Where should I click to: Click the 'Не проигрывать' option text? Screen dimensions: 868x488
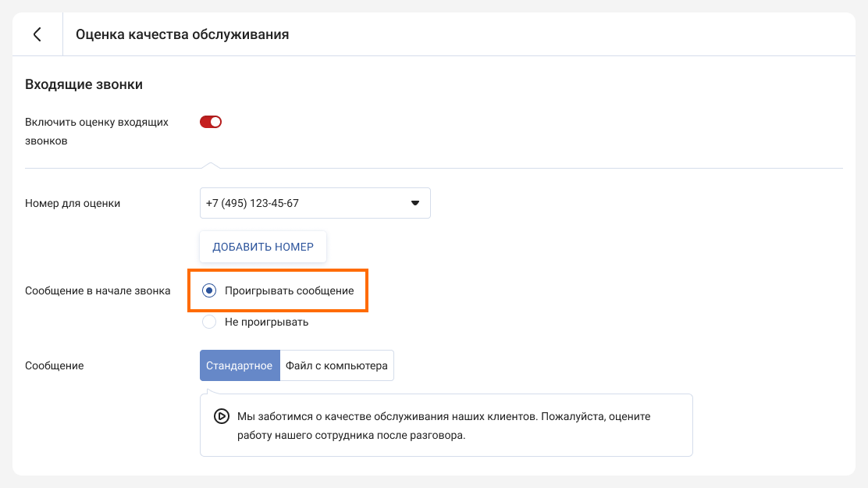point(266,322)
